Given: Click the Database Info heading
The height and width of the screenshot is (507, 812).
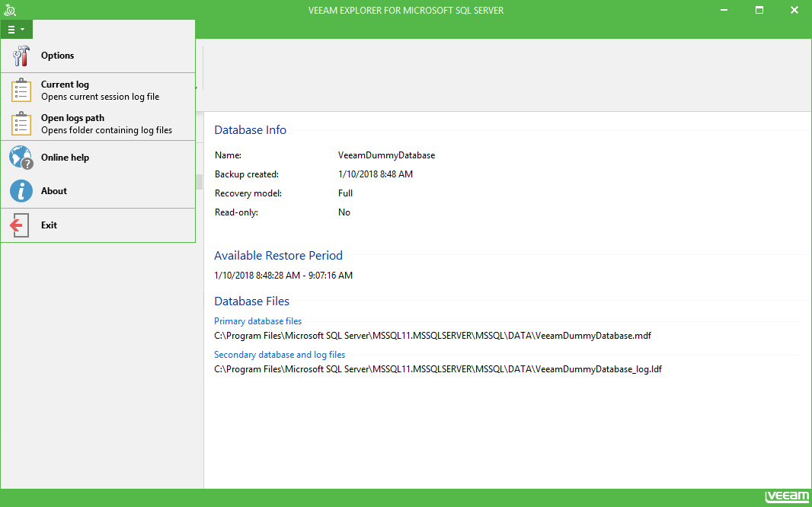Looking at the screenshot, I should point(250,130).
